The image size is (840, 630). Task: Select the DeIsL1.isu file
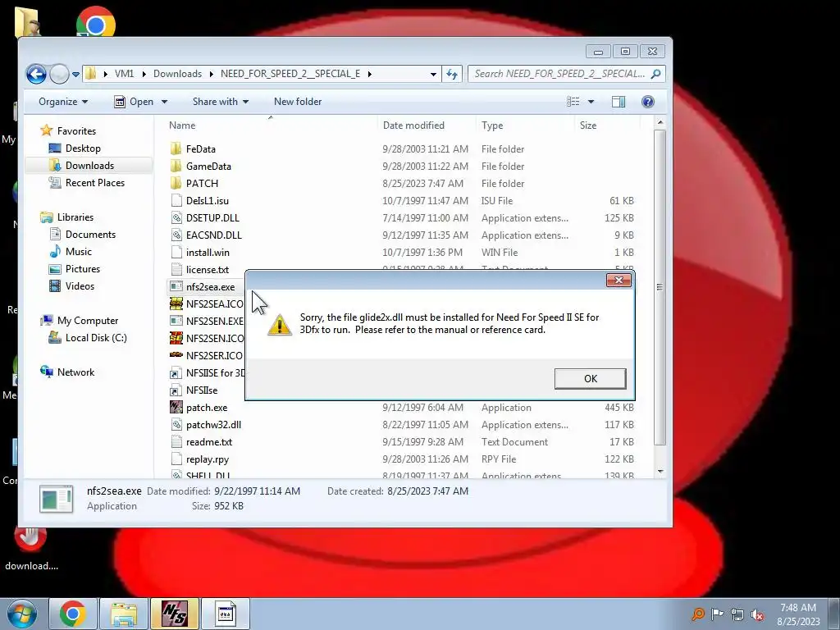tap(208, 201)
